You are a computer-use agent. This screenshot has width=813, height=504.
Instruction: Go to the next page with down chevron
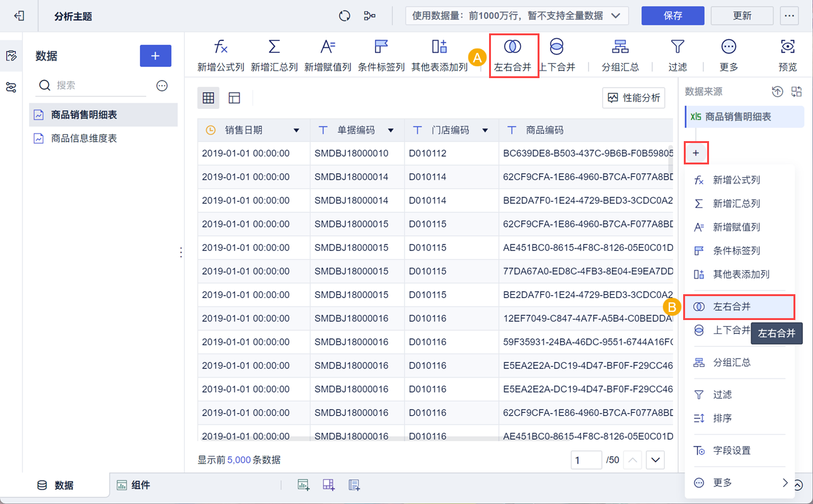click(x=655, y=461)
